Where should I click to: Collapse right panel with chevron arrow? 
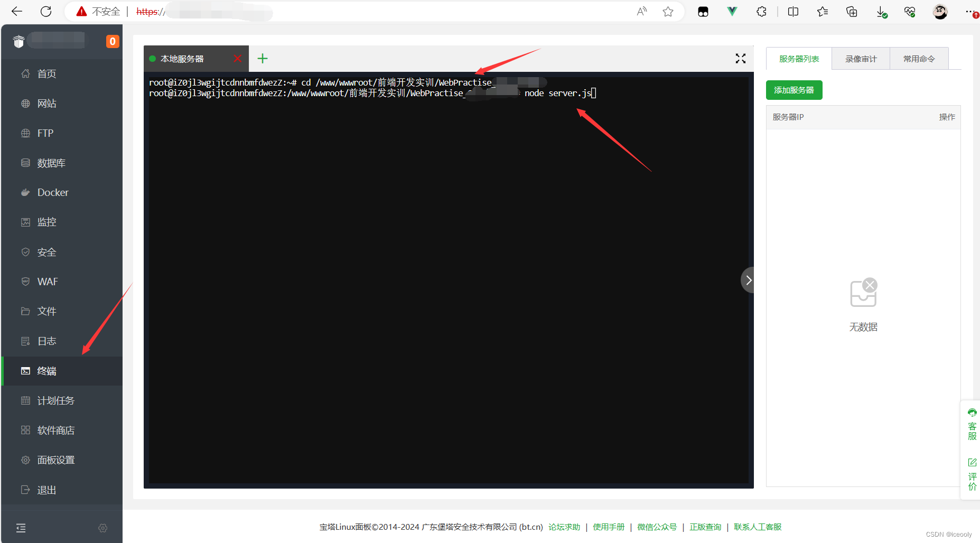coord(748,280)
